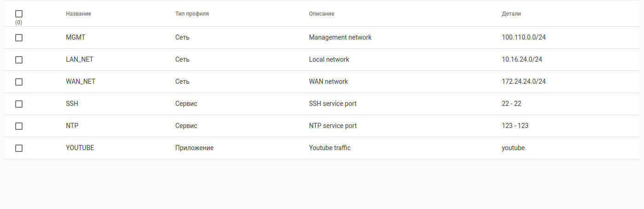Click the 123 - 123 port range
This screenshot has height=209, width=644.
pos(515,126)
